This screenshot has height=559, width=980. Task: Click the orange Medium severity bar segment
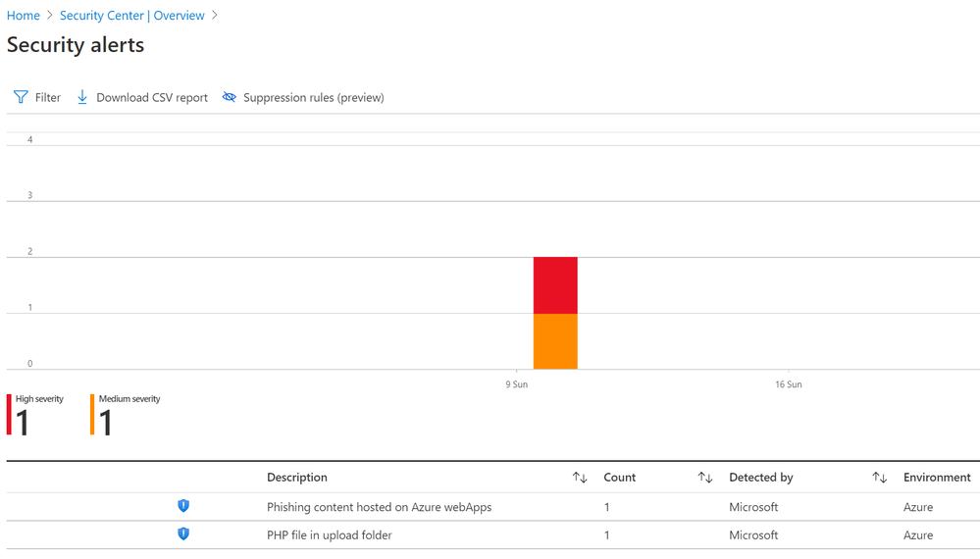pos(555,341)
